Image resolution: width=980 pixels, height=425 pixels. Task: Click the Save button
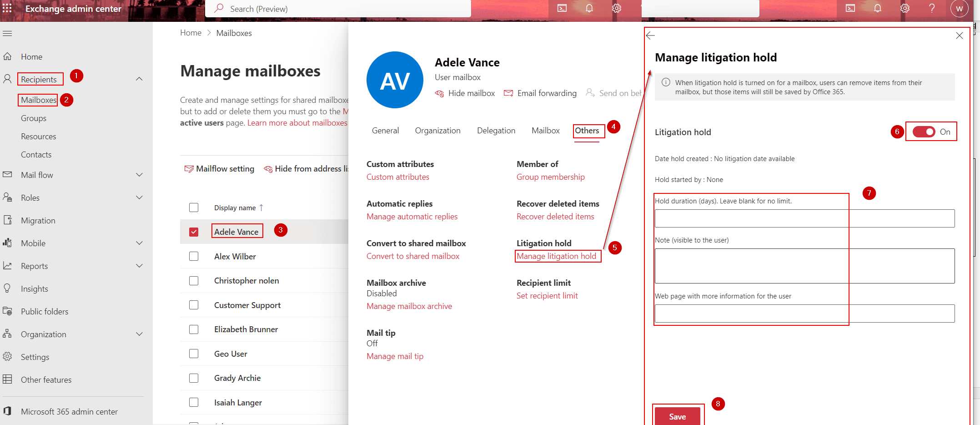click(x=677, y=416)
